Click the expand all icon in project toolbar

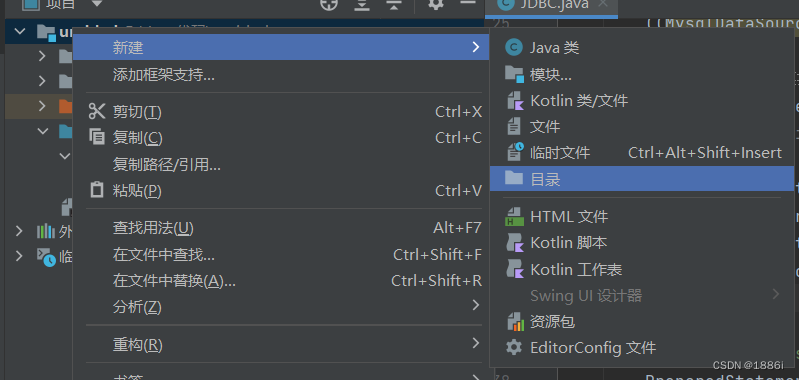pos(362,4)
